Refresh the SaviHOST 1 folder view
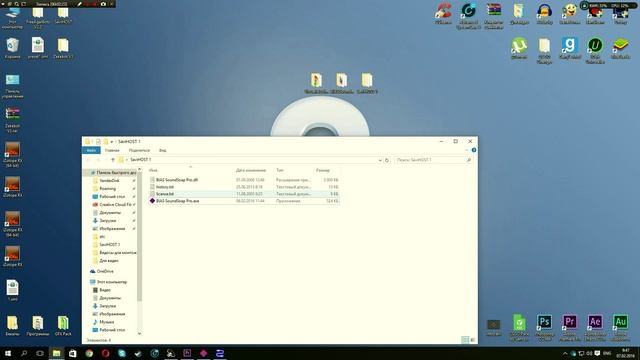The width and height of the screenshot is (640, 360). coord(387,160)
